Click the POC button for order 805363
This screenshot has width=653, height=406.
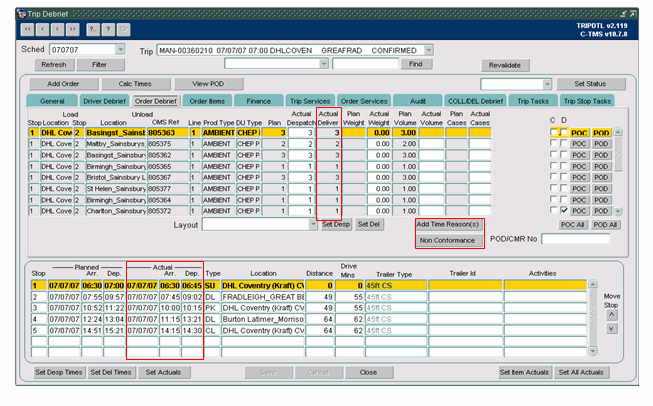[x=579, y=133]
